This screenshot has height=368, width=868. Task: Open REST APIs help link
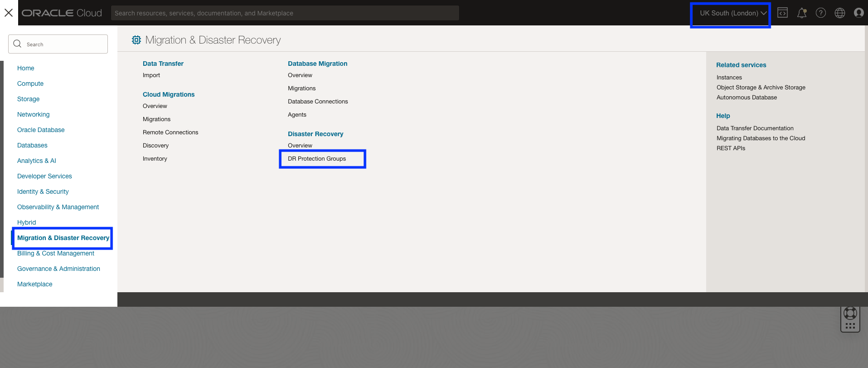point(731,148)
